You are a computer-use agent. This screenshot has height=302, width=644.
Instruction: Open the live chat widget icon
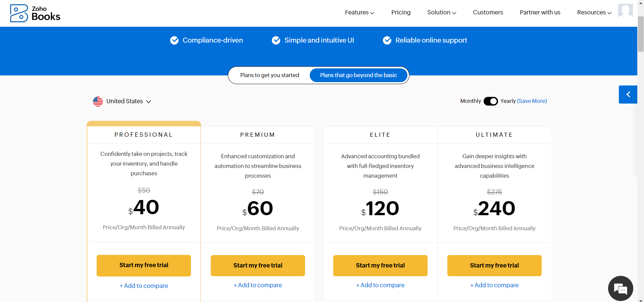coord(621,288)
